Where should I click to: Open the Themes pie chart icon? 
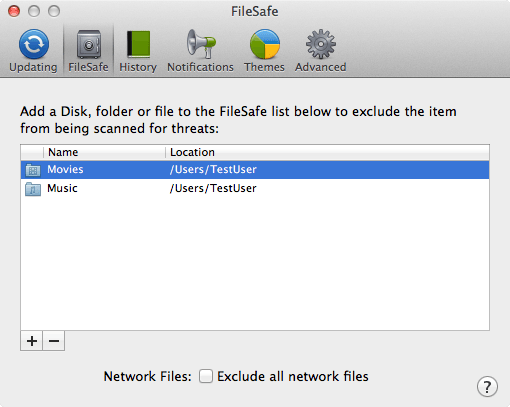tap(265, 44)
